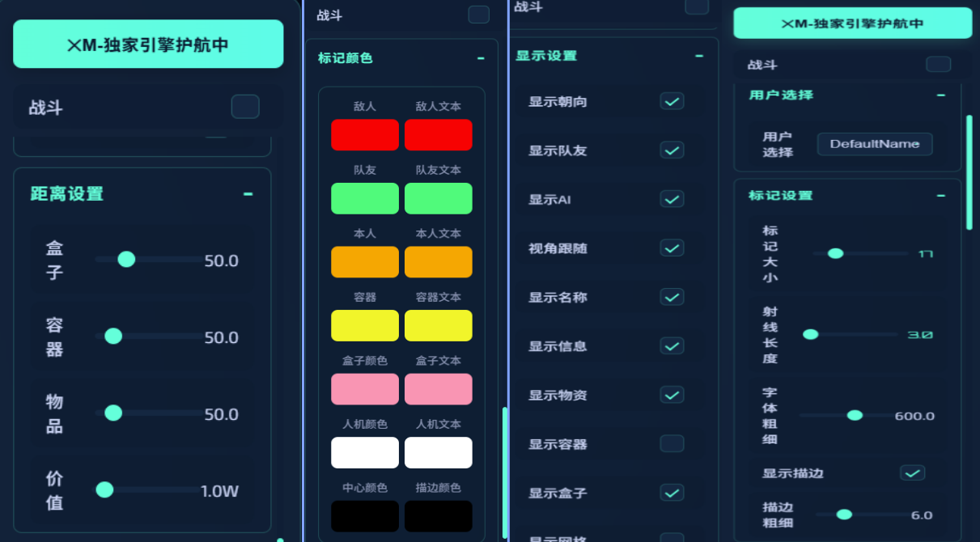This screenshot has height=542, width=980.
Task: Enable the 显示容器 checkbox
Action: [672, 443]
